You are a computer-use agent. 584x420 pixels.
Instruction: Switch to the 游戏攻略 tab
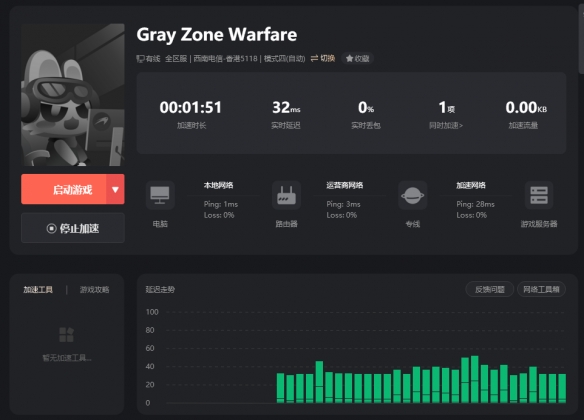(95, 290)
